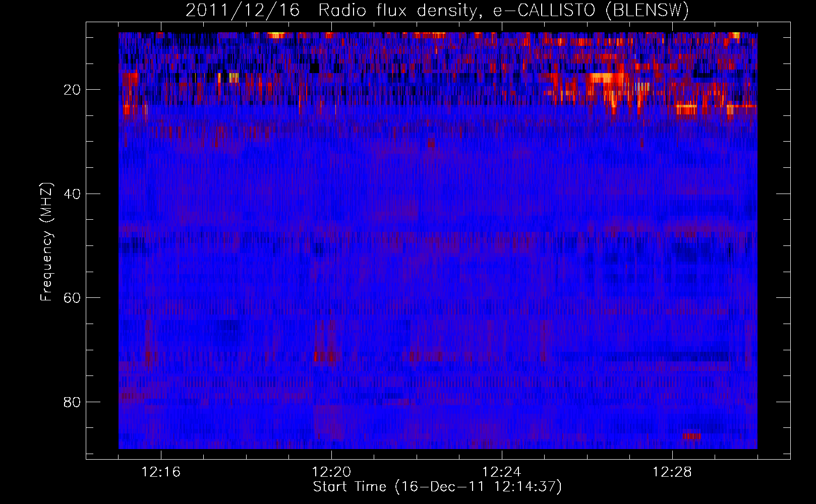The image size is (816, 504).
Task: Click the plot title '2011/12/16 Radio flux density'
Action: [x=437, y=10]
